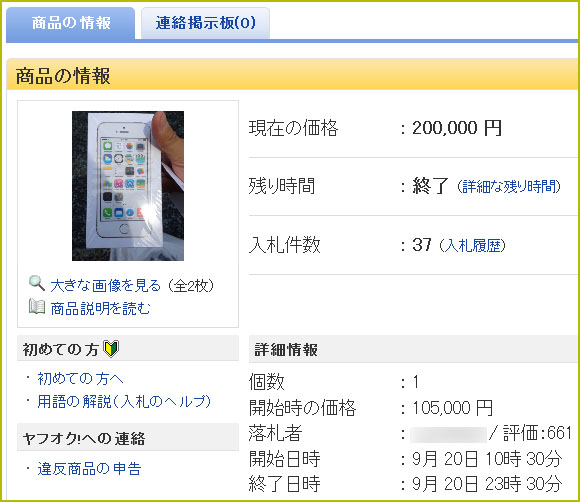Open the 商品の情報 tab
580x502 pixels.
coord(71,23)
